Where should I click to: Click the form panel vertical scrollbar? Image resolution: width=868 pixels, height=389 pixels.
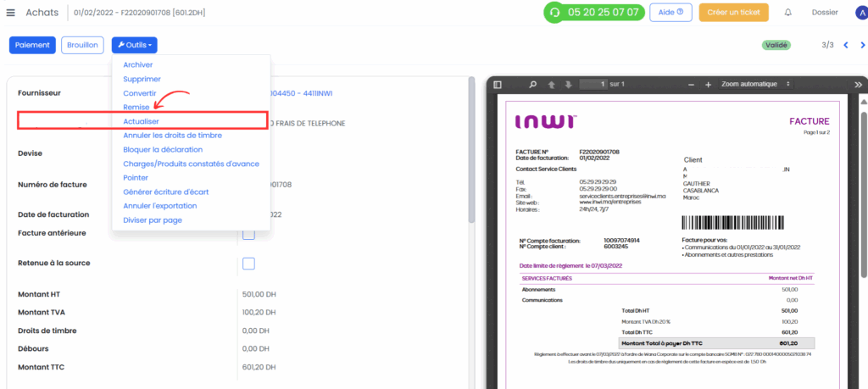471,149
